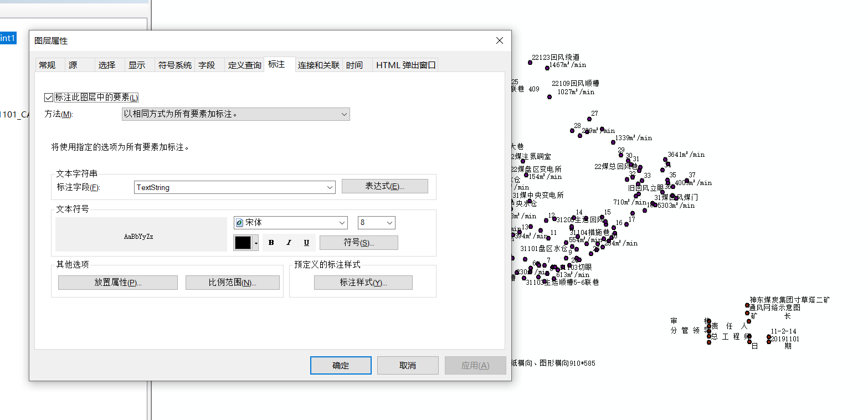Open the 表达式 expression builder
The height and width of the screenshot is (420, 868).
coord(384,186)
